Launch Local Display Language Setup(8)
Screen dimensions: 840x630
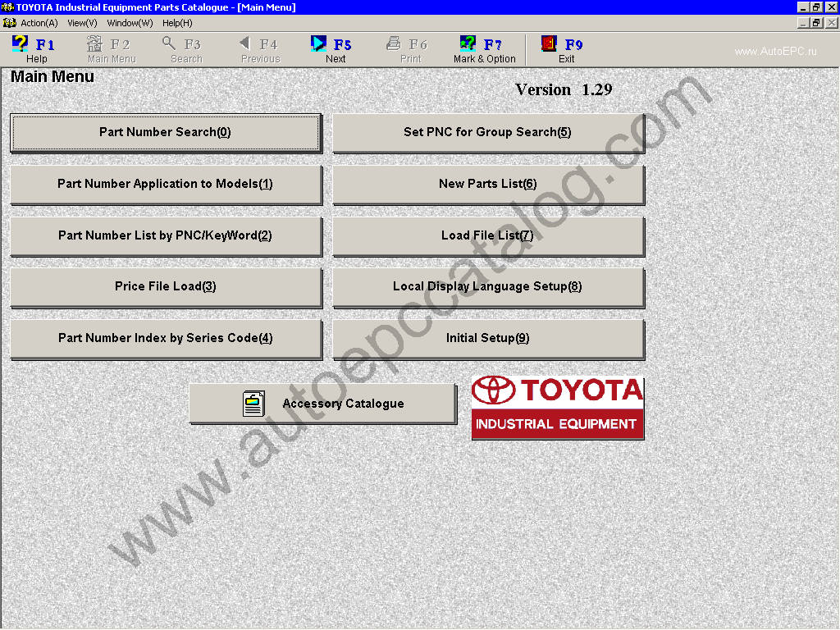pos(487,287)
